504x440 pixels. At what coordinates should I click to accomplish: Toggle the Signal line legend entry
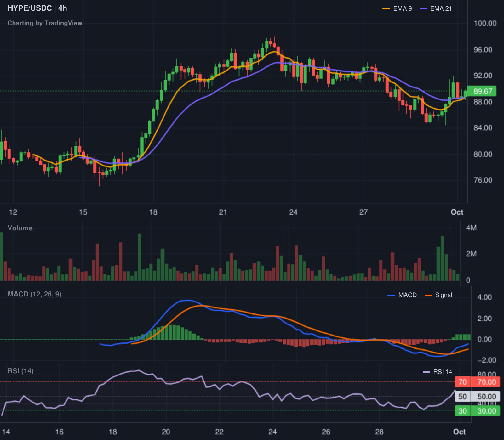pyautogui.click(x=438, y=295)
